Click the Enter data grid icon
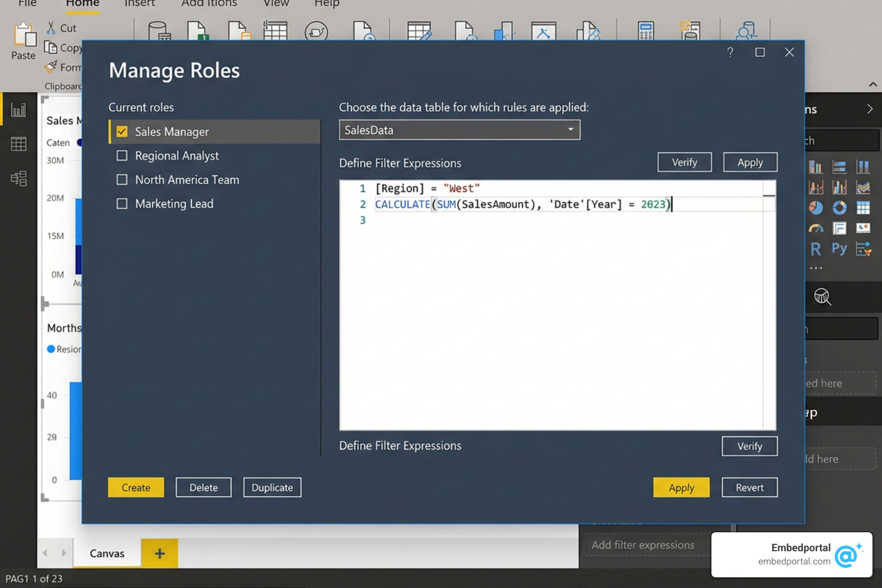 click(275, 30)
